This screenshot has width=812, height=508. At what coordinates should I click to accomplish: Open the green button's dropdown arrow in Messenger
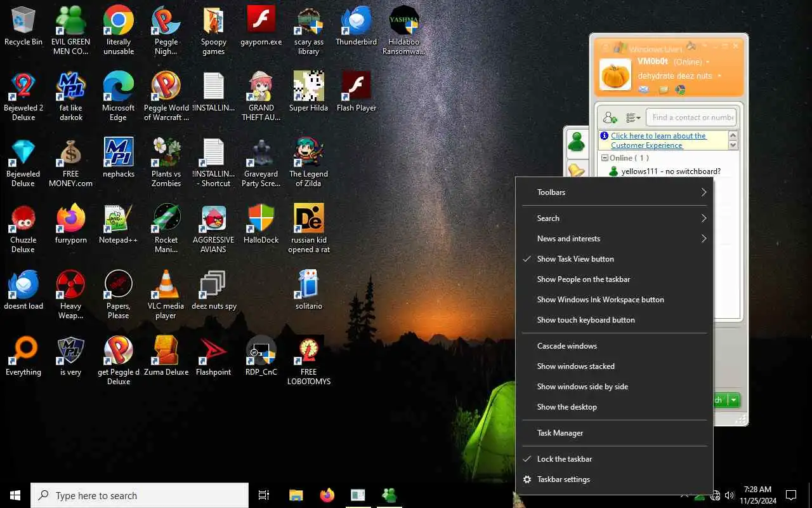tap(734, 400)
